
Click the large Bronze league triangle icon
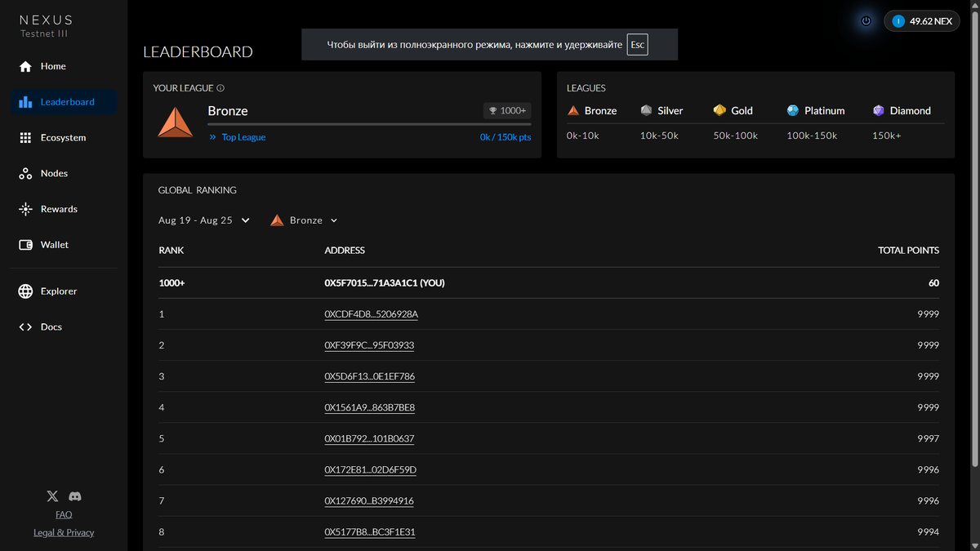tap(176, 122)
